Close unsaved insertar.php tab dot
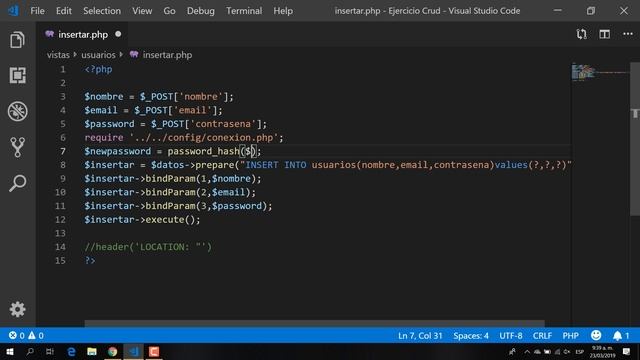The image size is (640, 360). (118, 34)
